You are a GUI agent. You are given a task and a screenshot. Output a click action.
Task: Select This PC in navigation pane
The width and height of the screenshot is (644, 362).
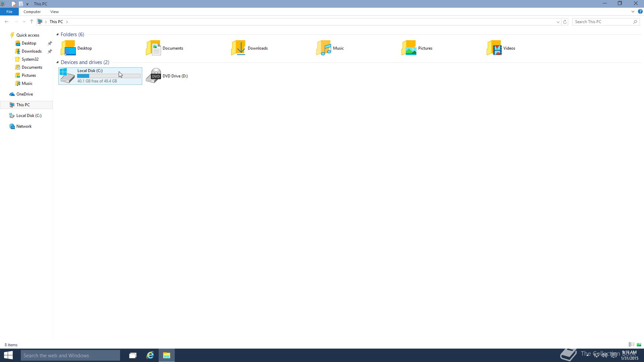click(x=26, y=105)
